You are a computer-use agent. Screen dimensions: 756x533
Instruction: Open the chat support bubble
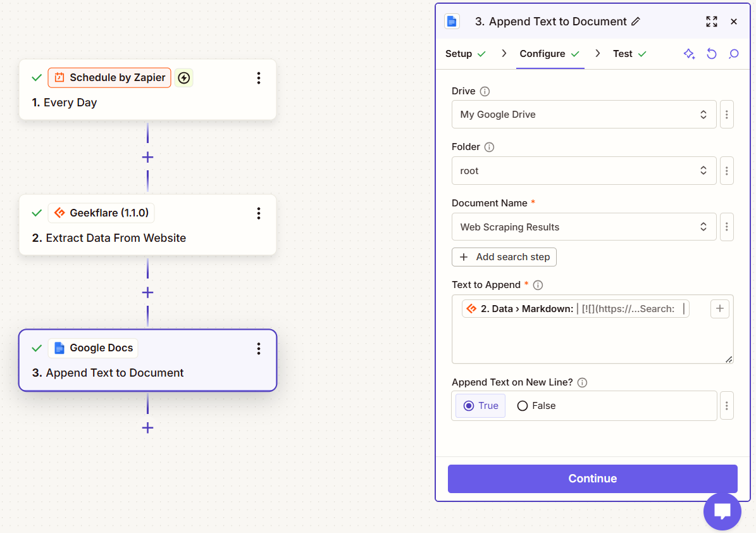point(722,511)
